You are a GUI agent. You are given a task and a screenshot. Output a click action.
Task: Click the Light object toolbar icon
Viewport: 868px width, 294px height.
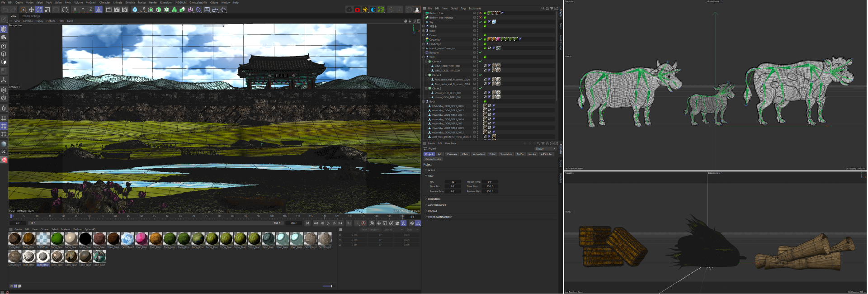coord(223,9)
